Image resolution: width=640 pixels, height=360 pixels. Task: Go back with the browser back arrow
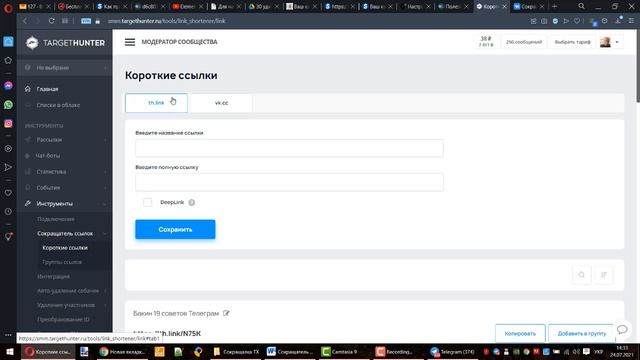25,21
